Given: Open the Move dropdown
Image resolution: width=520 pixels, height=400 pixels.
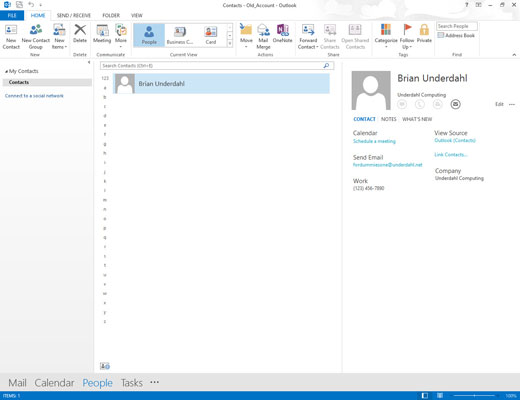Looking at the screenshot, I should [x=246, y=36].
